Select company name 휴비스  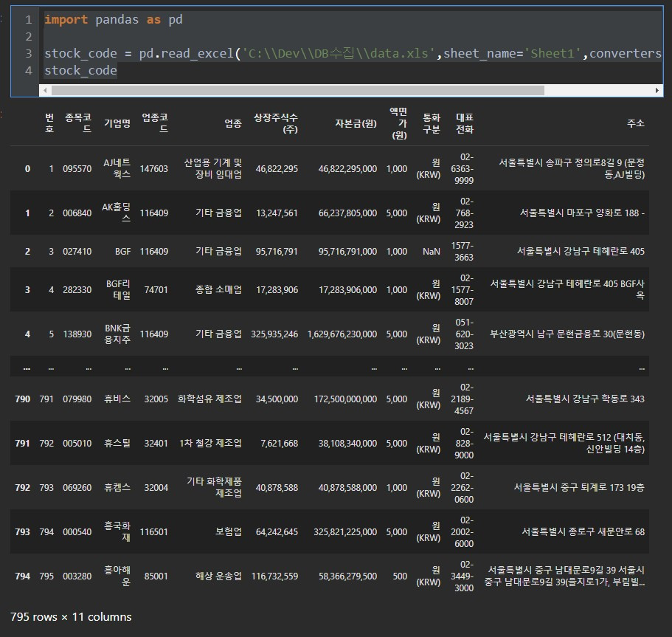tap(117, 399)
